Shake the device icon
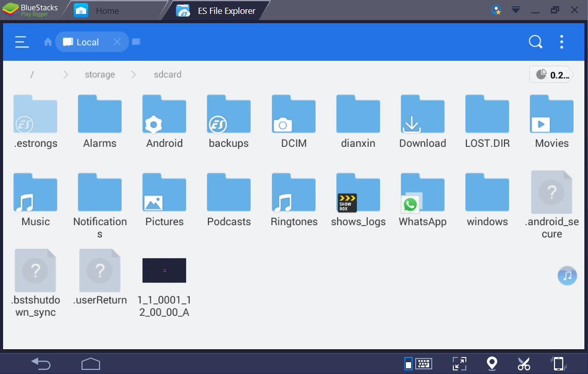 (559, 364)
